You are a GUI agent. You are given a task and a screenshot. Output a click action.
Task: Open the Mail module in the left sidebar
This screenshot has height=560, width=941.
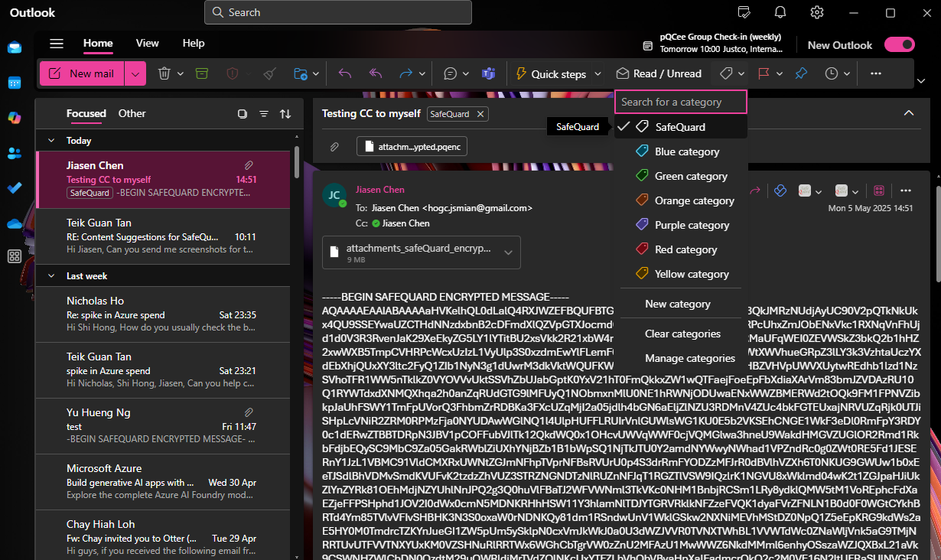point(15,47)
